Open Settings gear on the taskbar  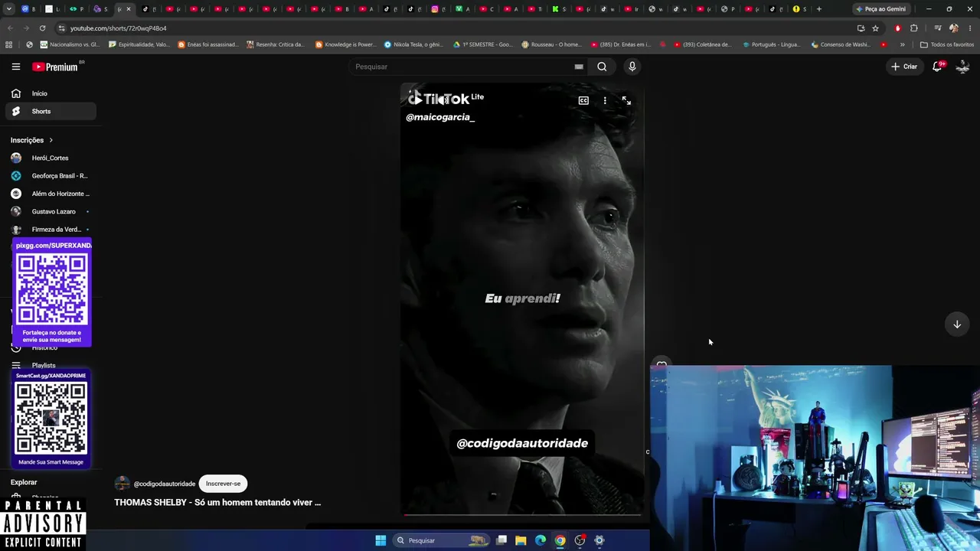click(x=599, y=540)
